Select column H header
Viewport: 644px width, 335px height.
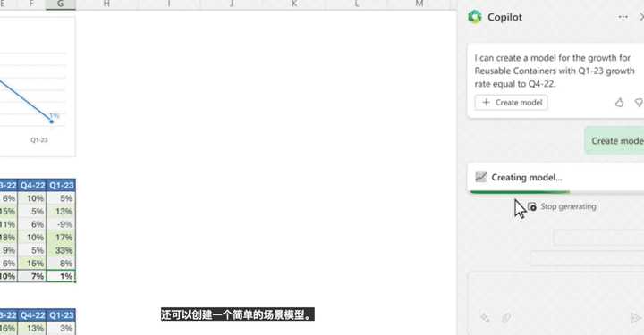click(x=106, y=4)
